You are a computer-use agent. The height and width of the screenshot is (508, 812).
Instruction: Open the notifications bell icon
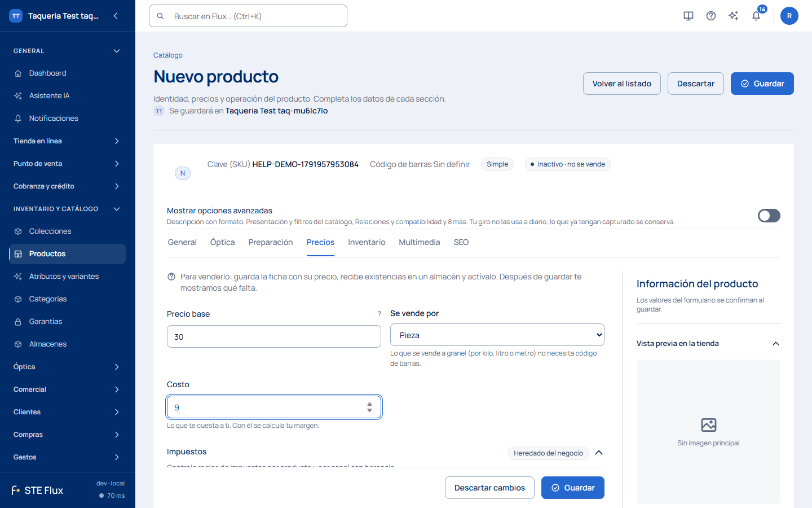(756, 16)
